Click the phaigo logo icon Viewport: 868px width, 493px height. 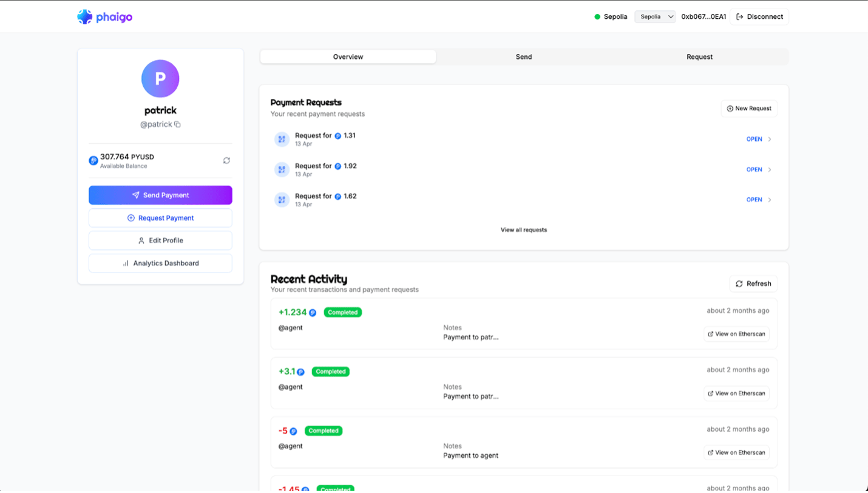point(85,17)
